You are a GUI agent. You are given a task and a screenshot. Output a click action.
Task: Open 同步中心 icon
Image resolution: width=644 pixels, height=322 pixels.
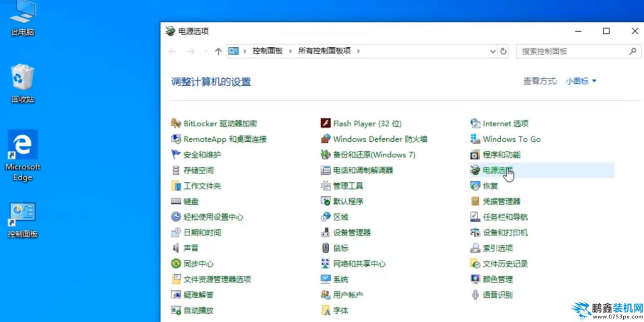(176, 264)
